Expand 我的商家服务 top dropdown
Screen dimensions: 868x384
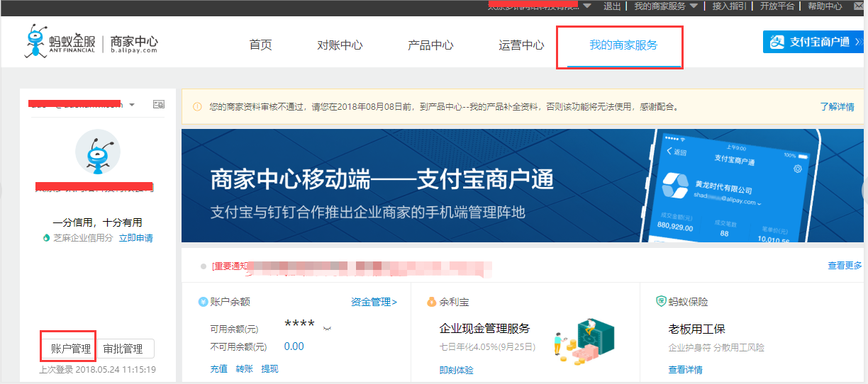point(665,6)
